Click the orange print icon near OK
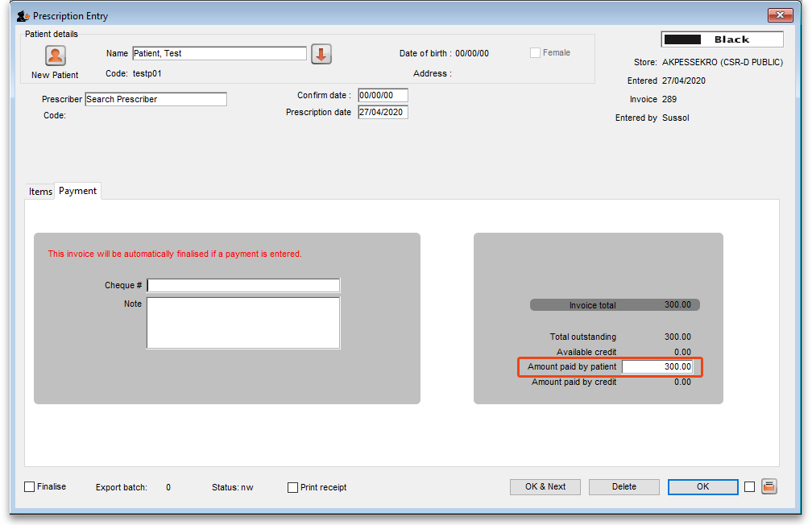The image size is (812, 525). pyautogui.click(x=768, y=486)
